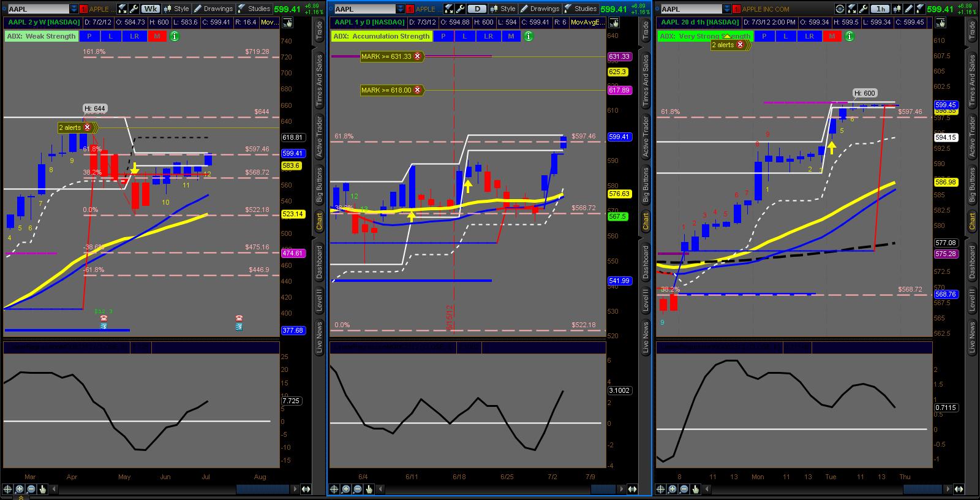This screenshot has height=500, width=980.
Task: Open pencil drawings icon on hourly chart
Action: coord(908,9)
